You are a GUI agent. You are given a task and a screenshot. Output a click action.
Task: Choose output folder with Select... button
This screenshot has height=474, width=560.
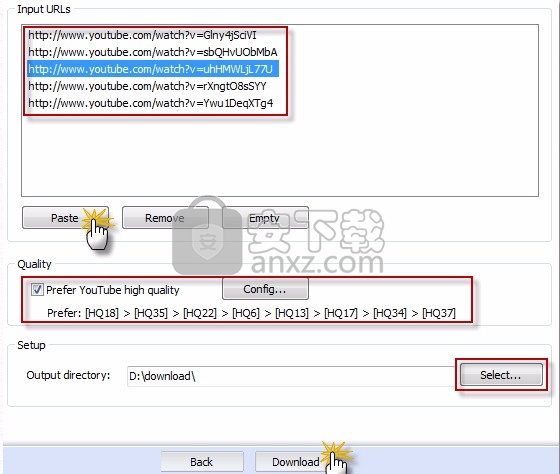(501, 375)
